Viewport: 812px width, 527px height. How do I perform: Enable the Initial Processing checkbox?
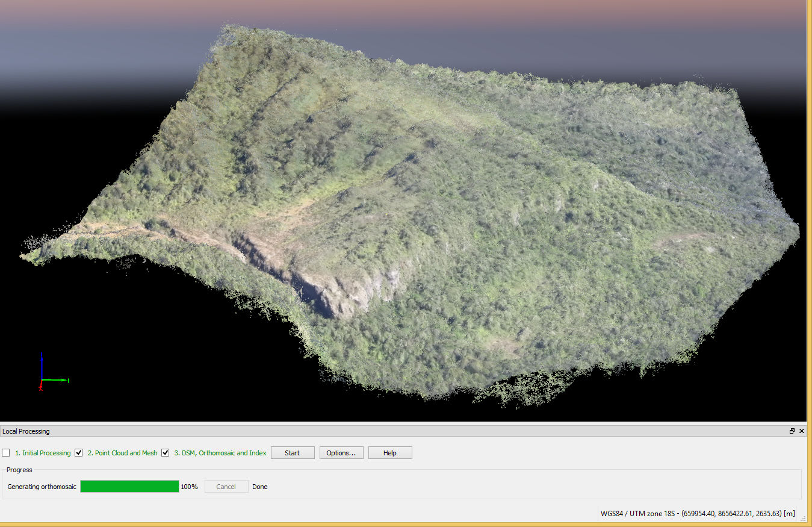pyautogui.click(x=6, y=453)
